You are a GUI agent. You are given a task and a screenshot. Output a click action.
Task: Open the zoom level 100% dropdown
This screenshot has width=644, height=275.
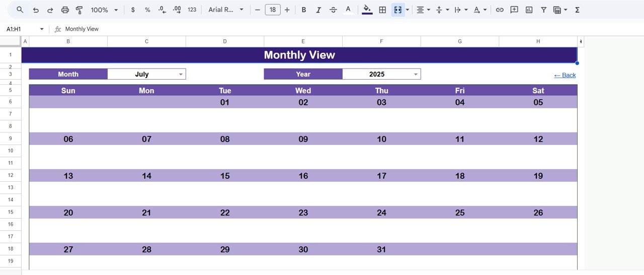pos(104,10)
